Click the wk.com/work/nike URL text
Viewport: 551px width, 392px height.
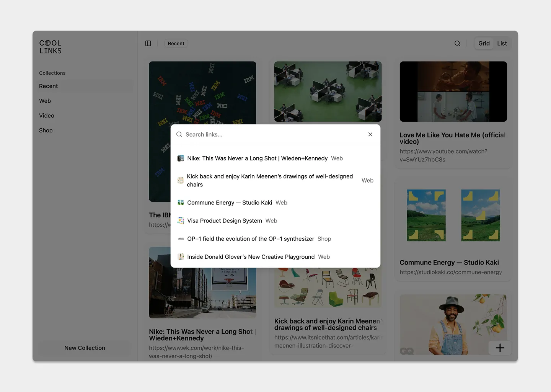click(196, 352)
